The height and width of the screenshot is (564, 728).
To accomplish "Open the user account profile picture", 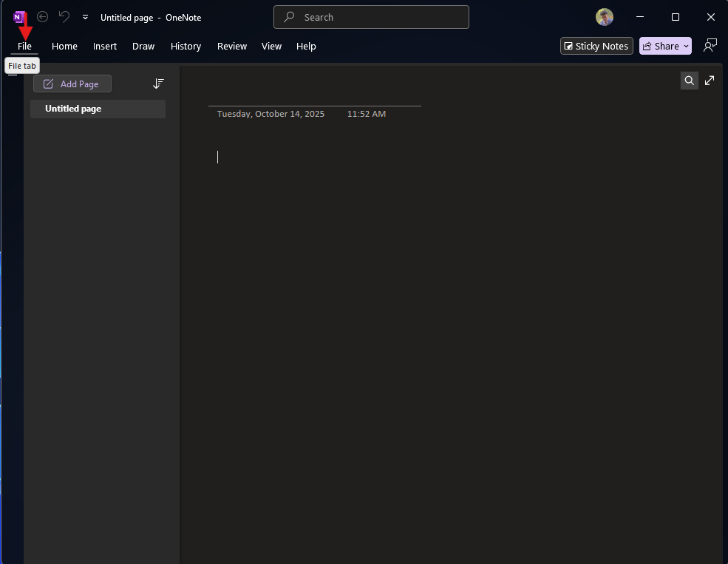I will (x=605, y=17).
